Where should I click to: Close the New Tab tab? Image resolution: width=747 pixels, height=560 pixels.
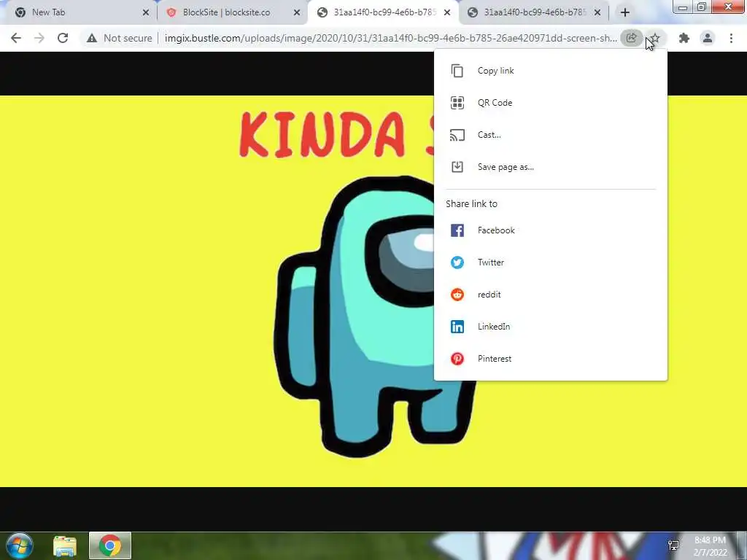coord(146,12)
